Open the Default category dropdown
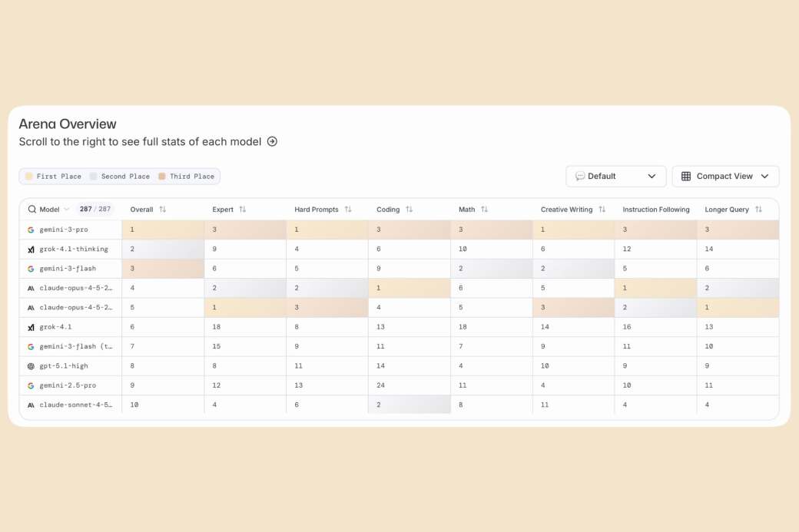 pos(615,177)
